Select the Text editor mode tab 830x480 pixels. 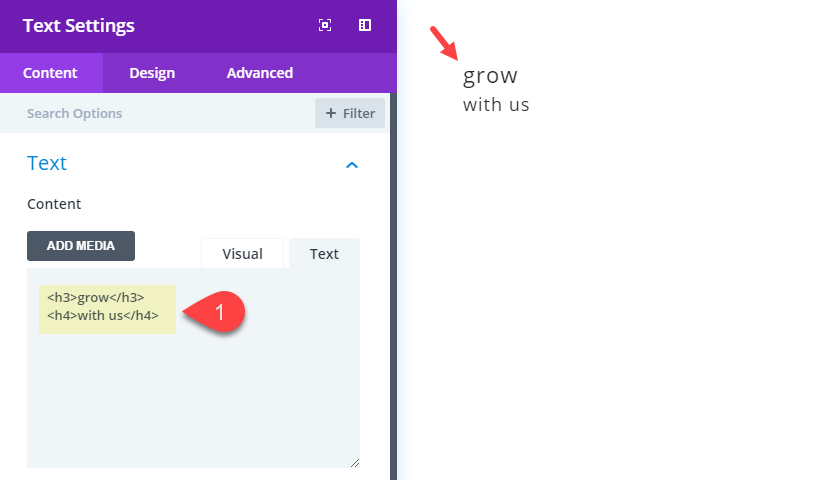[324, 254]
